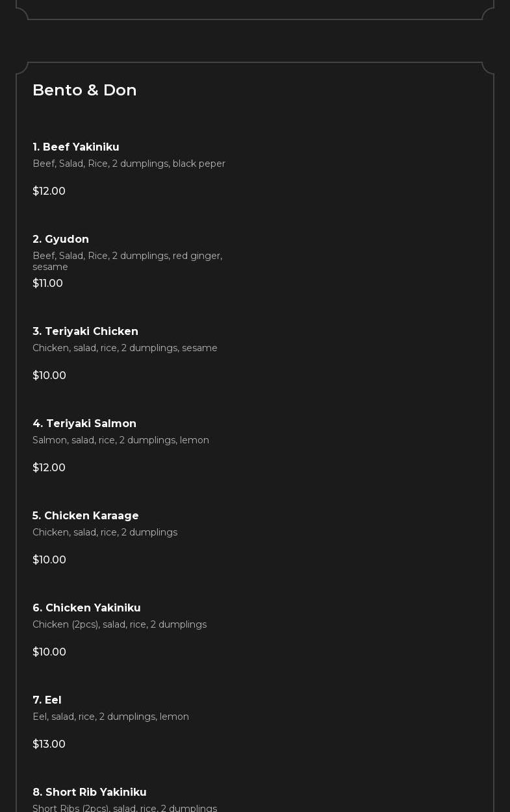Viewport: 510px width, 812px height.
Task: Open the 3. Teriyaki Chicken item
Action: [x=85, y=332]
